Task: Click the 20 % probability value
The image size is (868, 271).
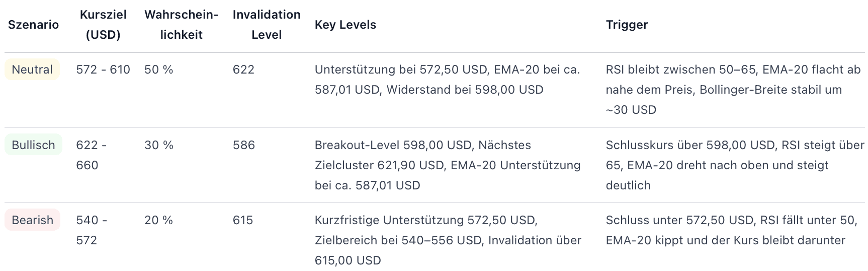Action: [x=159, y=220]
